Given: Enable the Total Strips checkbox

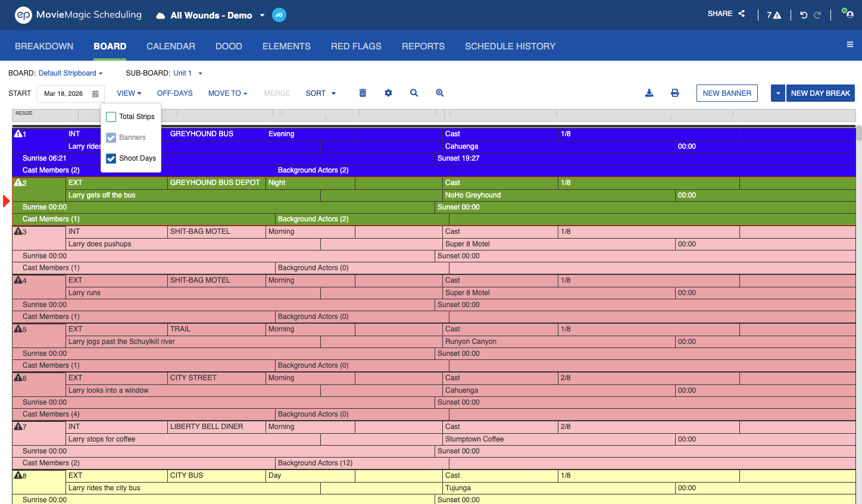Looking at the screenshot, I should [x=111, y=117].
